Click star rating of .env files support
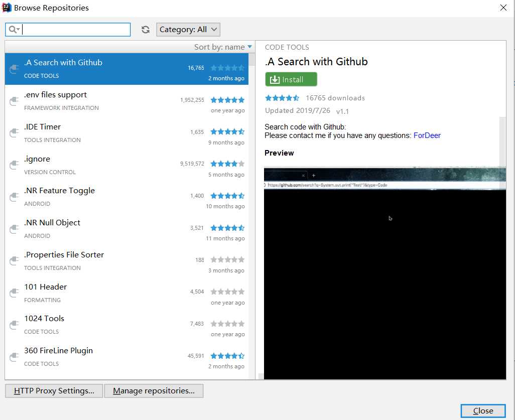Image resolution: width=515 pixels, height=420 pixels. (x=227, y=100)
